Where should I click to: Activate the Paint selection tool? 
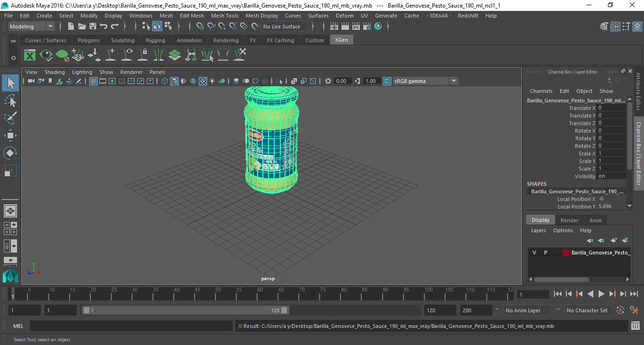[10, 118]
